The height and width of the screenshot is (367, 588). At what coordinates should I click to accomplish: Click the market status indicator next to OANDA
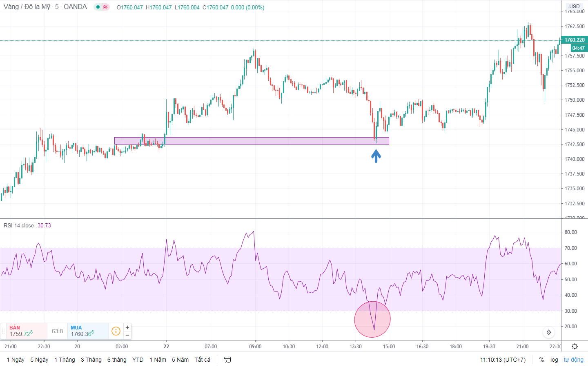pos(102,7)
